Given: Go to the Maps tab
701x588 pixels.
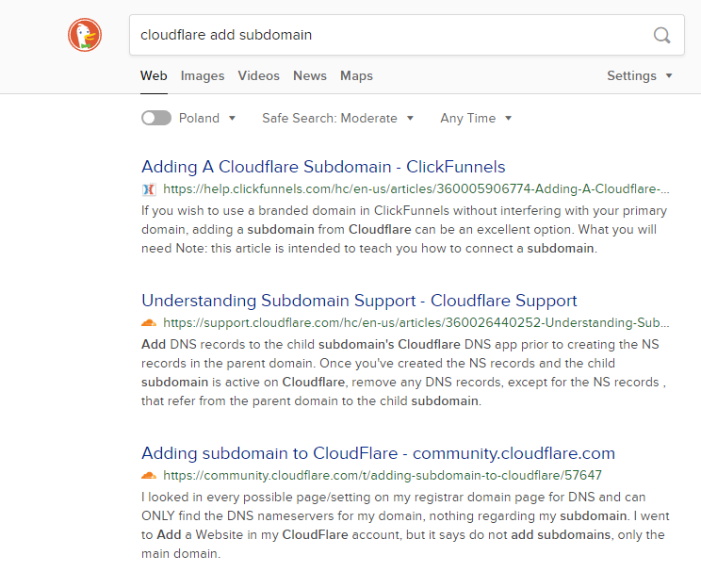Looking at the screenshot, I should click(x=356, y=76).
